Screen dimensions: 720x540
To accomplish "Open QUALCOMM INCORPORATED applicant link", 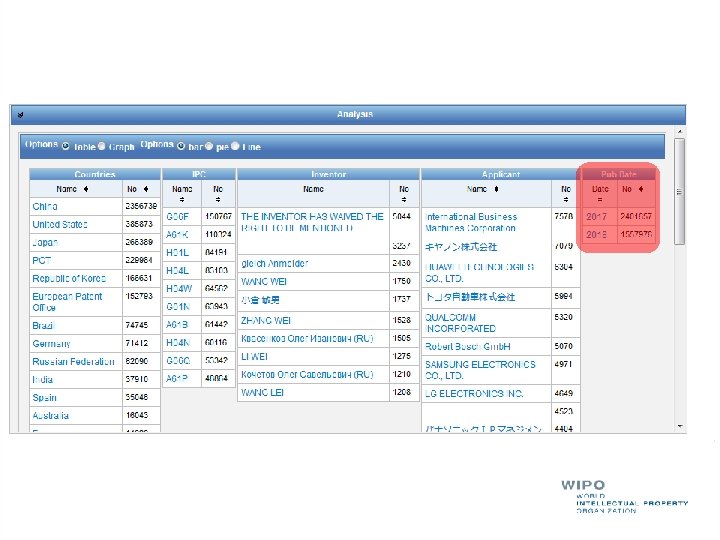I will coord(460,323).
